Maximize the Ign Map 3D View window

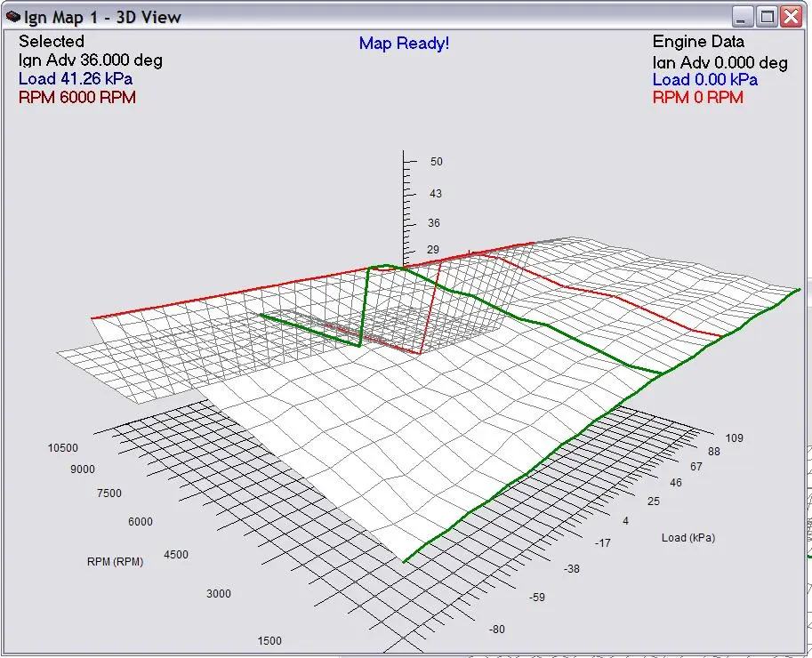click(x=767, y=17)
